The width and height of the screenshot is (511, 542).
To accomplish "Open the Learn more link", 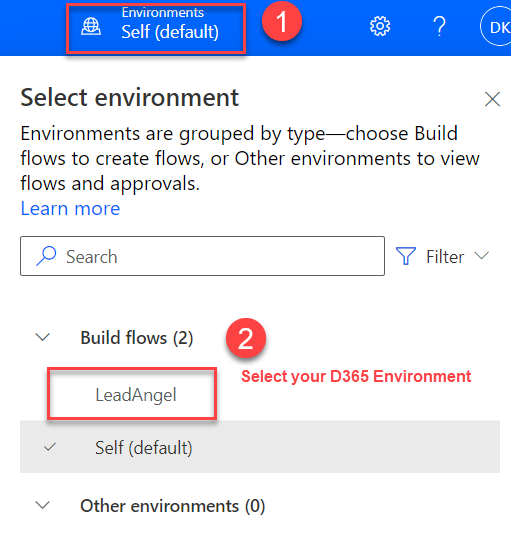I will (x=70, y=208).
